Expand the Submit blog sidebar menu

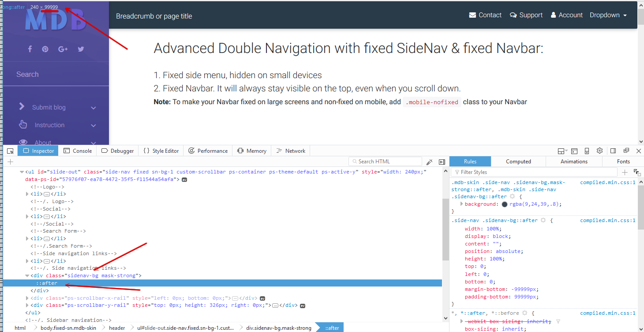click(x=93, y=108)
